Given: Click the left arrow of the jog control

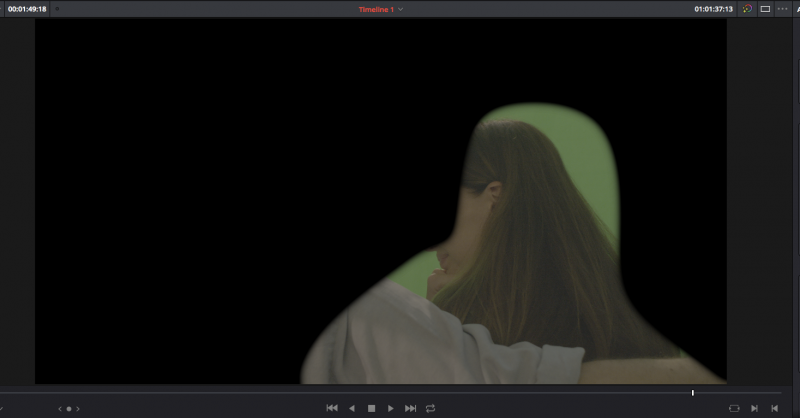Looking at the screenshot, I should 59,408.
